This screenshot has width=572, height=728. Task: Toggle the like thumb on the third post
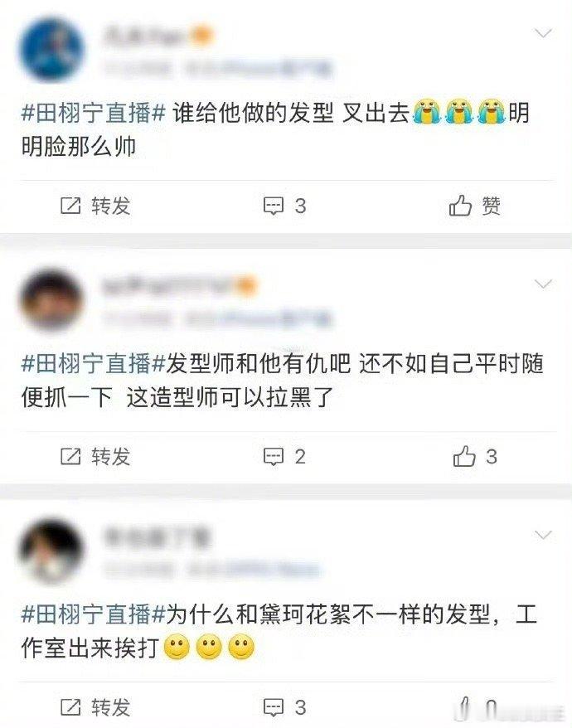pos(466,708)
